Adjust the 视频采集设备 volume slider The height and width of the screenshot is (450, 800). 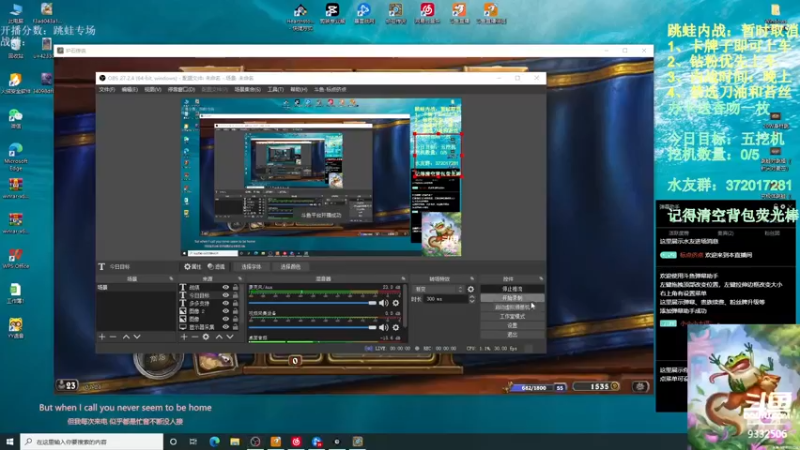312,328
